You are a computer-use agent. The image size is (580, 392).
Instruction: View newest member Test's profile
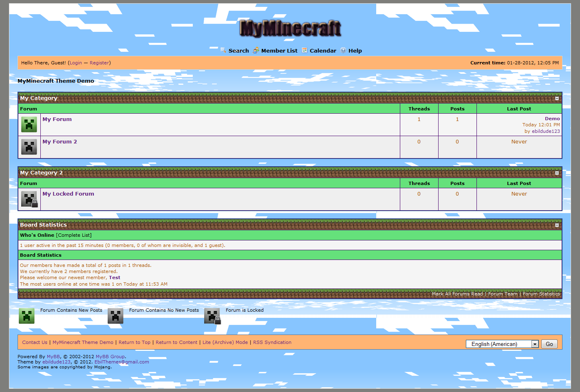pos(115,277)
